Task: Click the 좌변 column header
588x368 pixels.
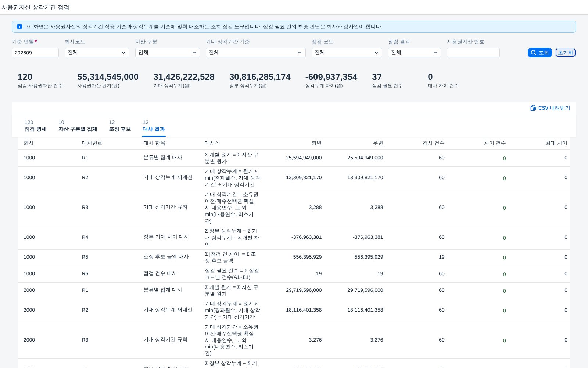Action: tap(316, 143)
